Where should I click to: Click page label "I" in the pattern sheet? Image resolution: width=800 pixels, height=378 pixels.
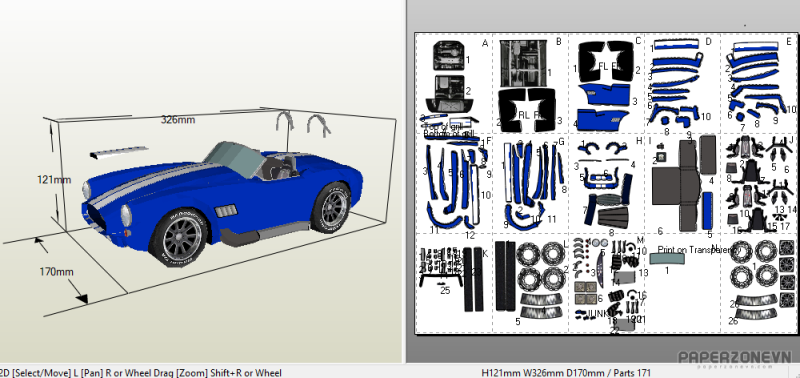649,140
